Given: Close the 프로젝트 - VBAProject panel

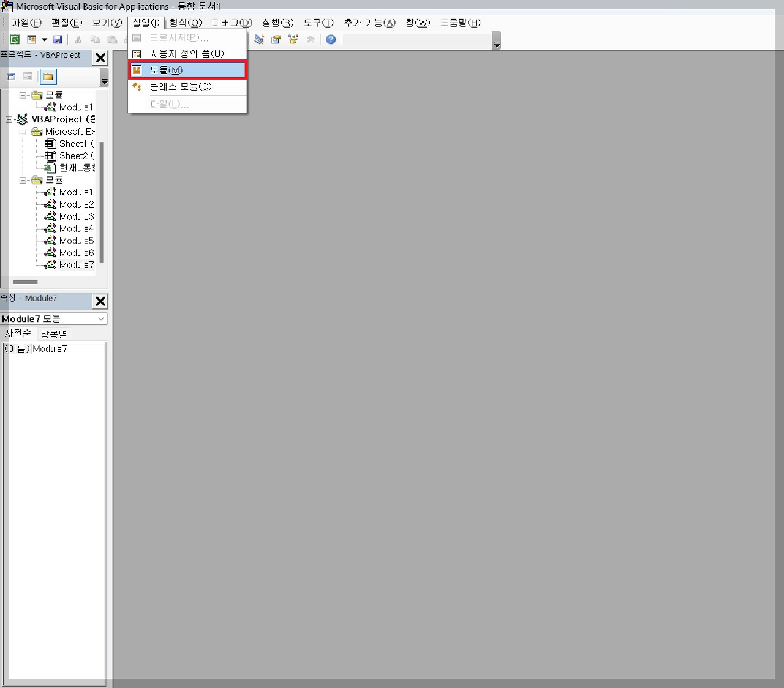Looking at the screenshot, I should (x=100, y=58).
